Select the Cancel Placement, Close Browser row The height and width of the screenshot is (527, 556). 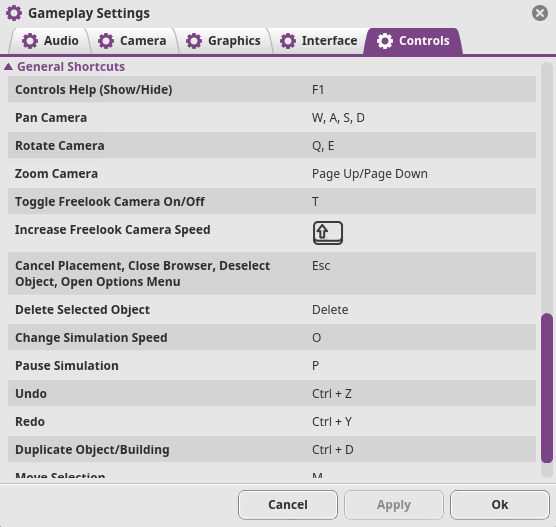tap(272, 273)
